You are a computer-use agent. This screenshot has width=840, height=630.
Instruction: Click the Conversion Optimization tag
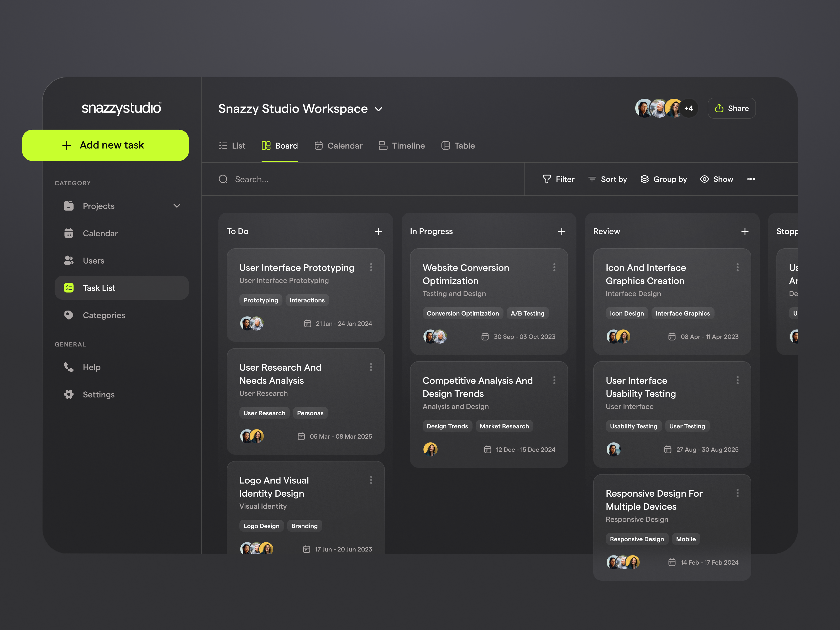click(463, 313)
